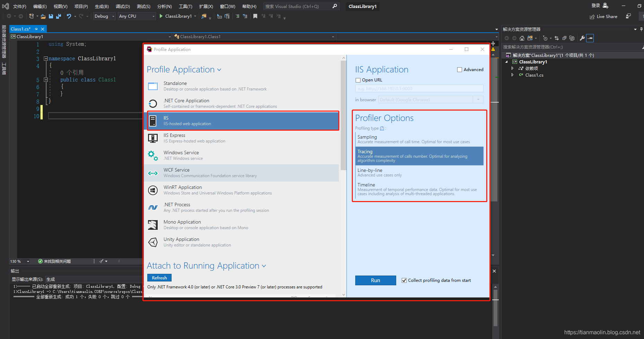The image size is (644, 339).
Task: Open the 130 % zoom dropdown
Action: (x=28, y=261)
